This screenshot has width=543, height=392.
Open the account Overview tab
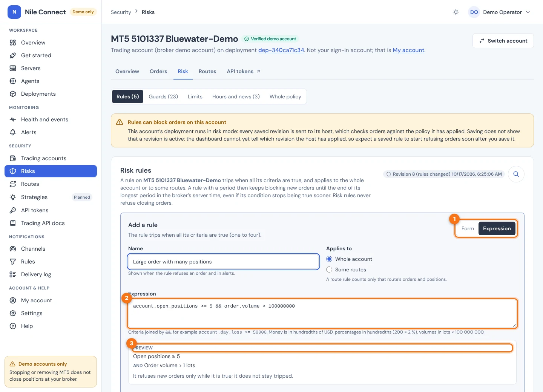pyautogui.click(x=127, y=71)
